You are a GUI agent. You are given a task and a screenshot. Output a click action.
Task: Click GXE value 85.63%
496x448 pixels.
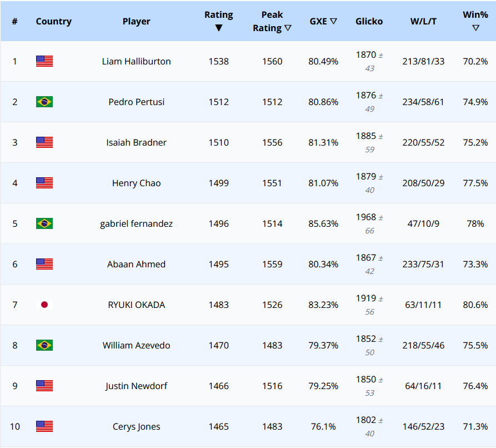(x=323, y=223)
